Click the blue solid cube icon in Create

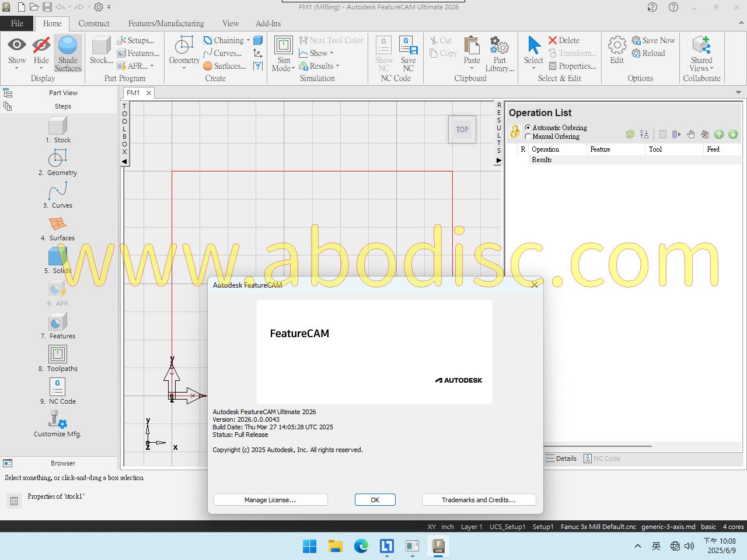tap(258, 40)
